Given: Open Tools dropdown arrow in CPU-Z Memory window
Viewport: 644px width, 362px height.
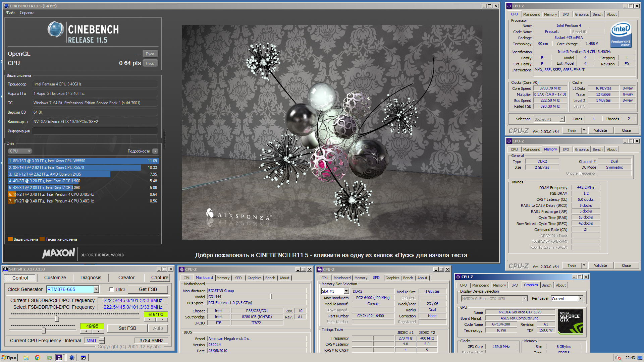Looking at the screenshot, I should (x=584, y=265).
